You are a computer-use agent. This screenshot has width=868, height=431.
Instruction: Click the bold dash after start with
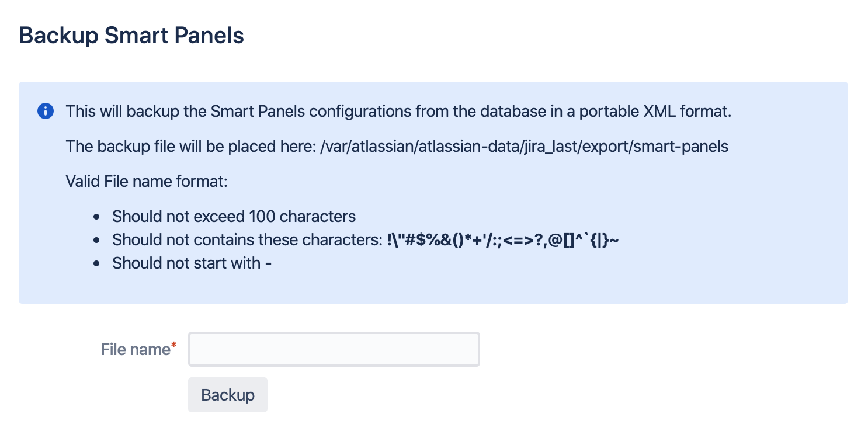coord(268,263)
